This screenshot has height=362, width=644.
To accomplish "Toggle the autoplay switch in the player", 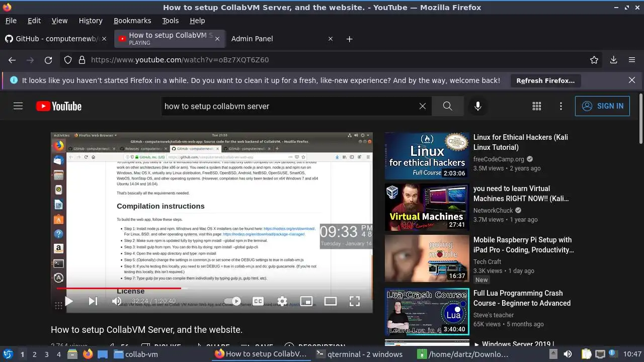I will pos(232,301).
